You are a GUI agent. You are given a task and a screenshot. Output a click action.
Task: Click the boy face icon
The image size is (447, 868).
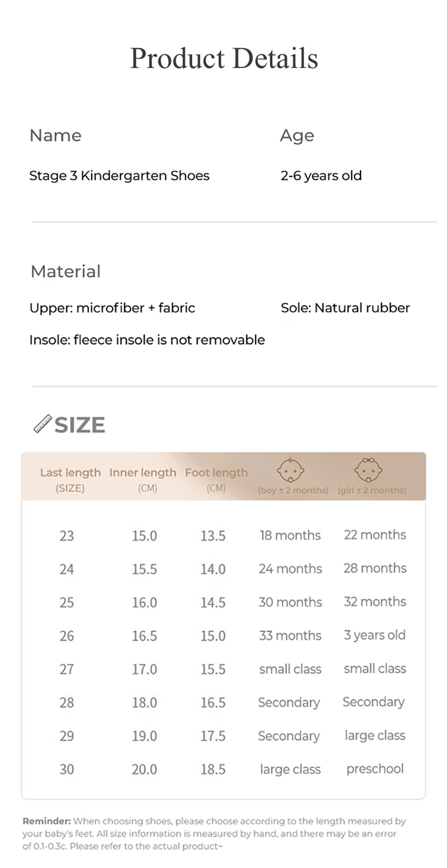(x=290, y=470)
